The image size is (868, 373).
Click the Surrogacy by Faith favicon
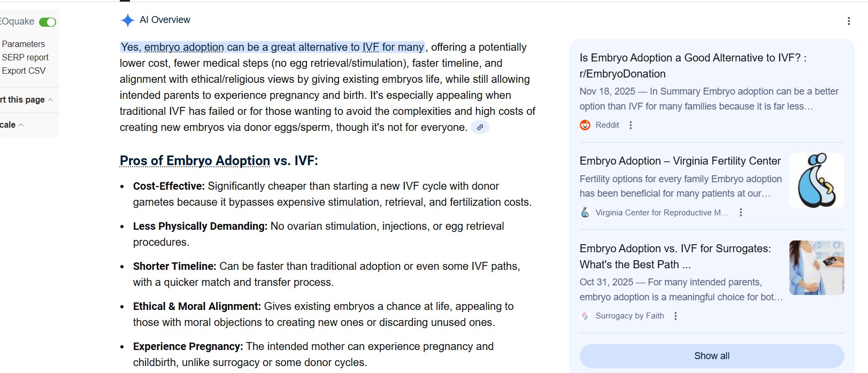(585, 316)
